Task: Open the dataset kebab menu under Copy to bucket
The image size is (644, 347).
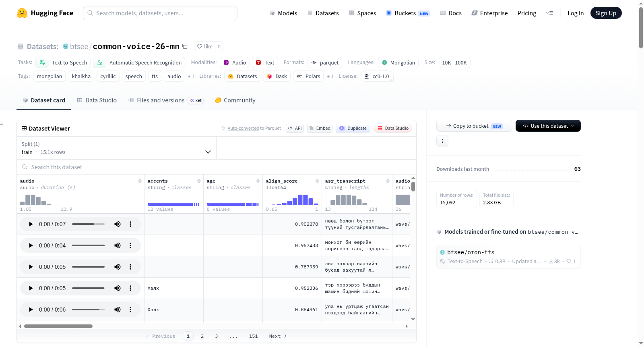Action: pos(442,141)
